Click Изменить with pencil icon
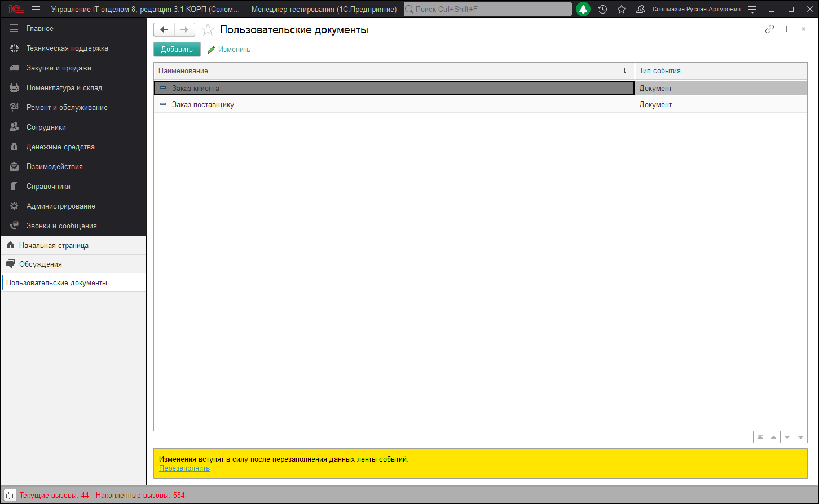 [229, 50]
